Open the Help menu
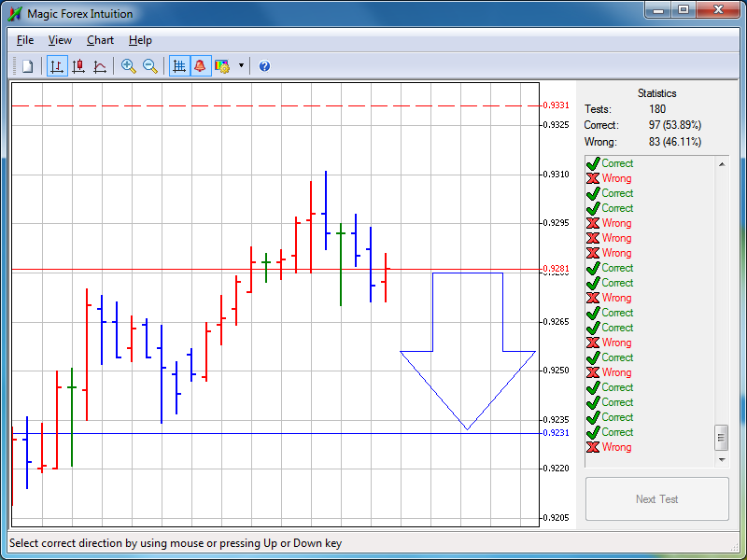 (140, 40)
